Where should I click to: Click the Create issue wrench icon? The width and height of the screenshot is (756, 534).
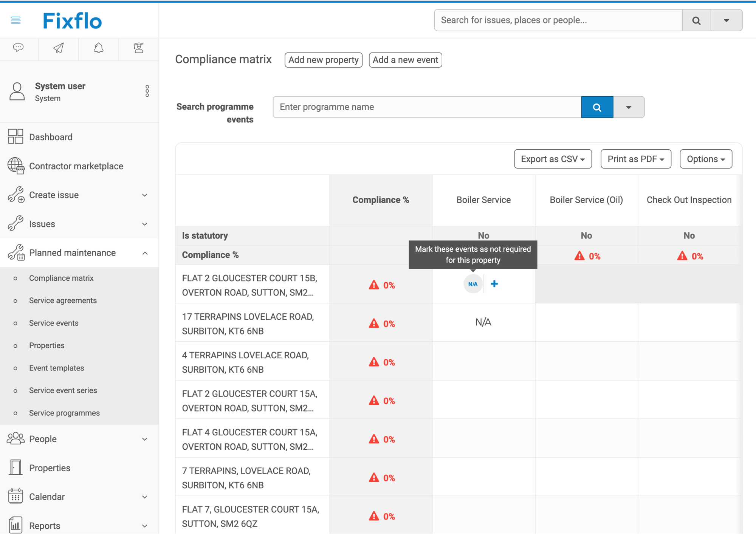click(15, 195)
